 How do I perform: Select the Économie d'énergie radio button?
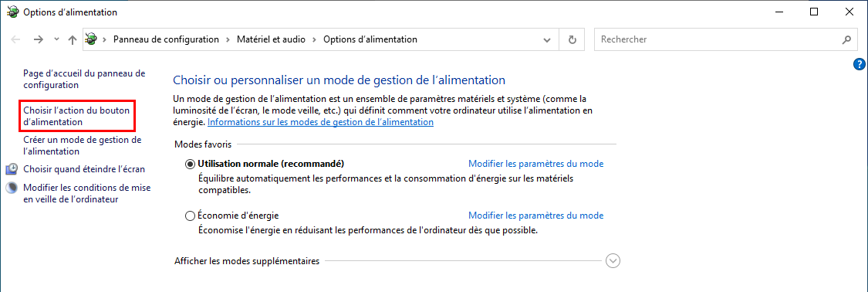pyautogui.click(x=191, y=216)
